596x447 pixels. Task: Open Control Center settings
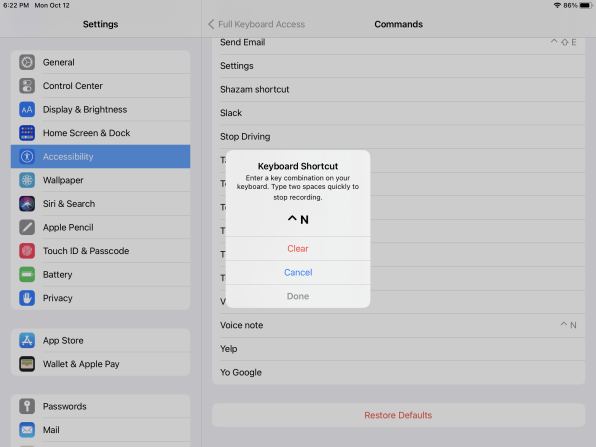tap(100, 86)
